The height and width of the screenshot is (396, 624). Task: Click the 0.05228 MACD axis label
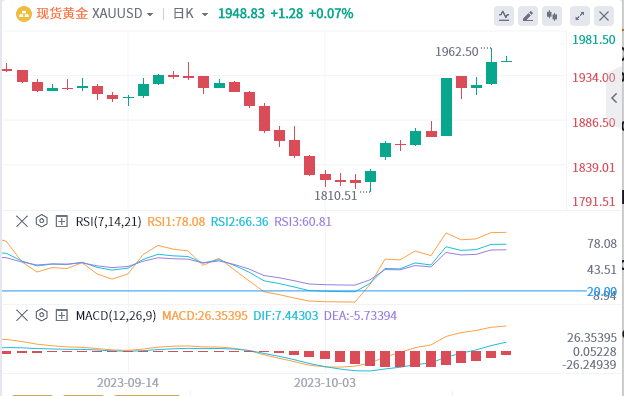[595, 352]
